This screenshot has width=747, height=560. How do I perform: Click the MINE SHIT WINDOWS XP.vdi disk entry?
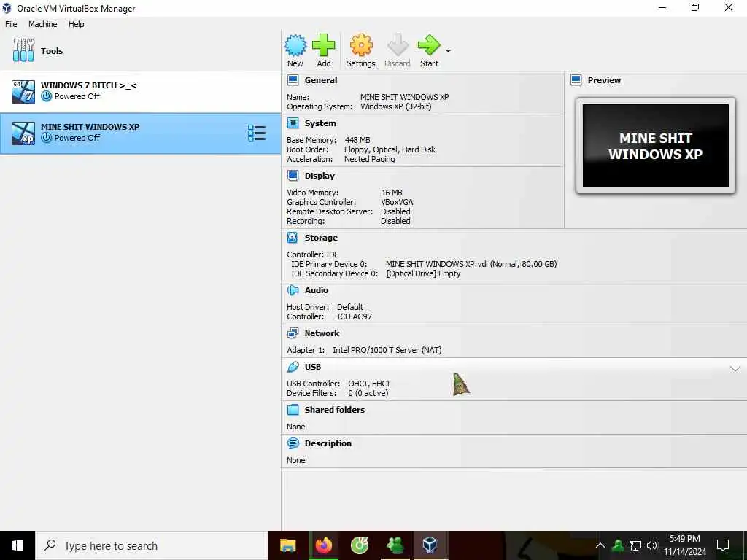[471, 264]
